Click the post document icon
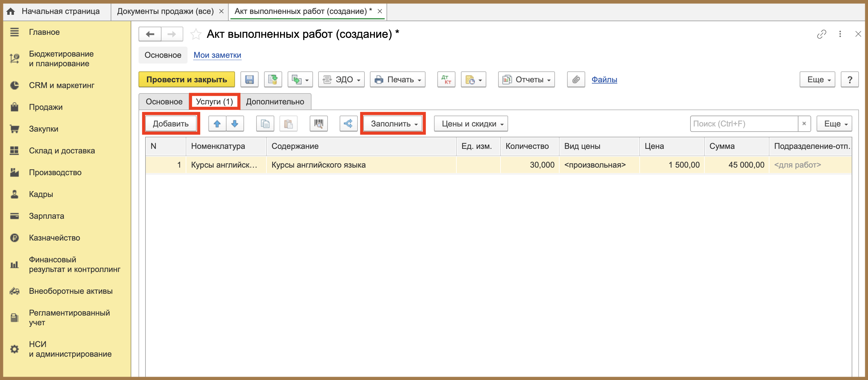The image size is (868, 380). click(273, 80)
